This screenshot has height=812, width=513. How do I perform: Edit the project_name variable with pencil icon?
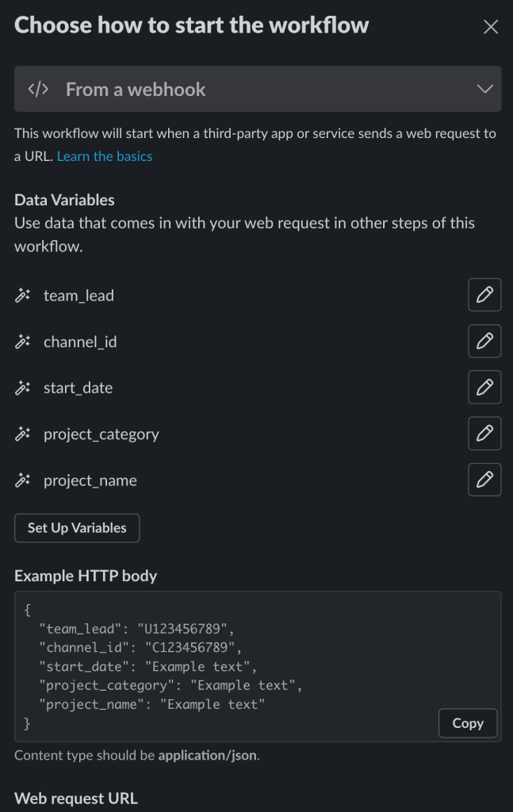(484, 480)
